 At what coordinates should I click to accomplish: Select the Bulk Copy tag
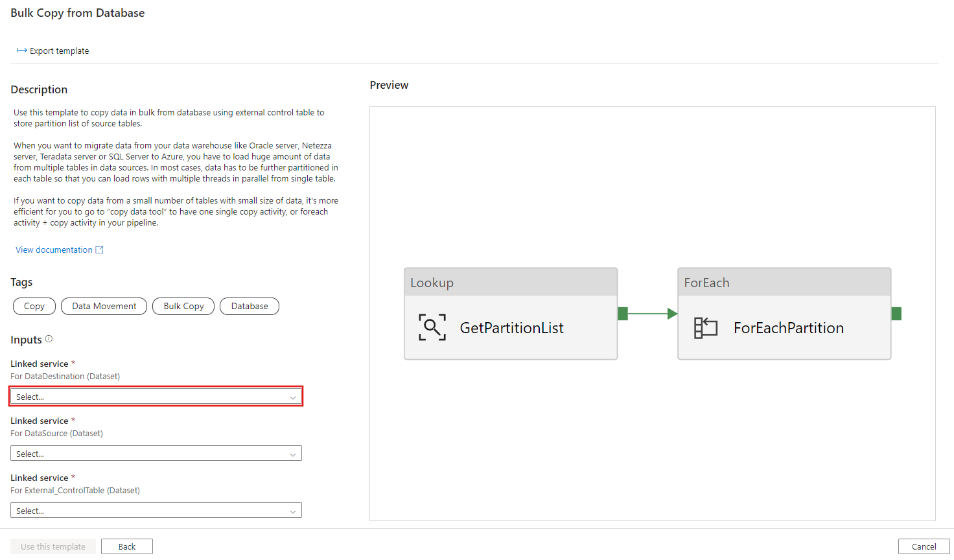[183, 306]
